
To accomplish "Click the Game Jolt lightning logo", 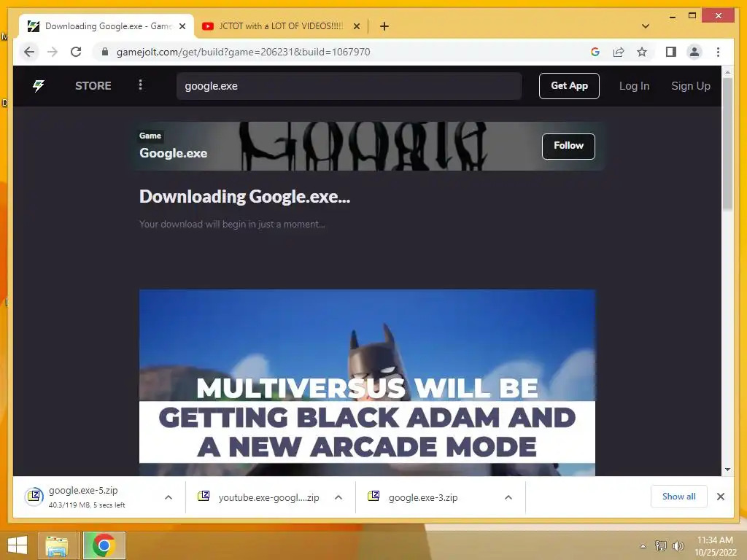I will (x=39, y=86).
